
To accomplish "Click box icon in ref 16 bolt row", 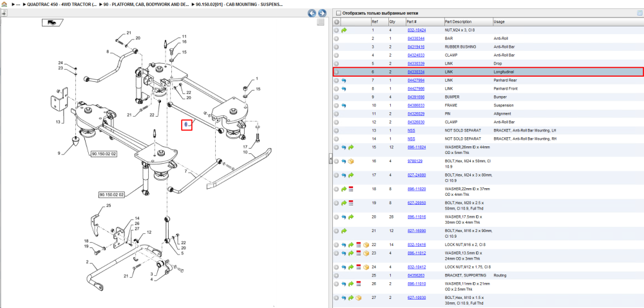I will click(351, 161).
